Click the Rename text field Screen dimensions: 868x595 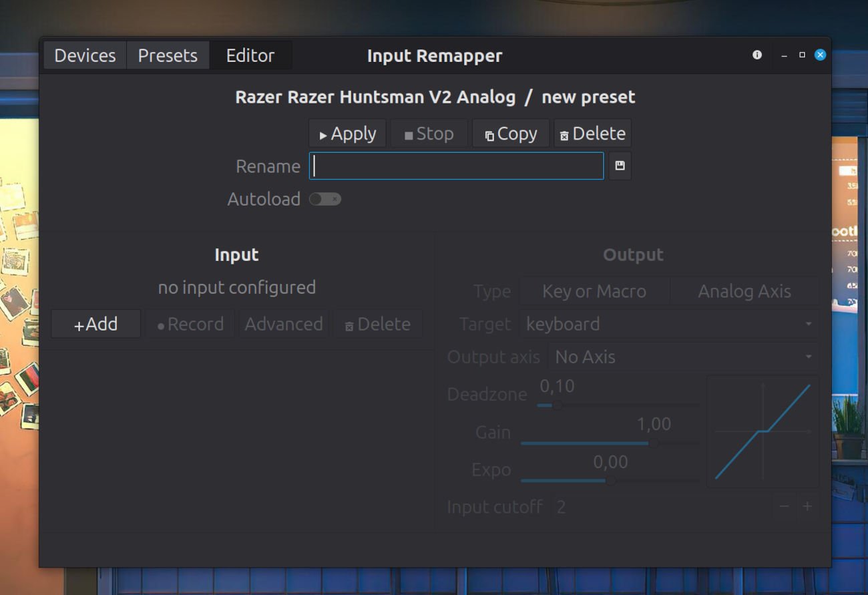point(456,166)
